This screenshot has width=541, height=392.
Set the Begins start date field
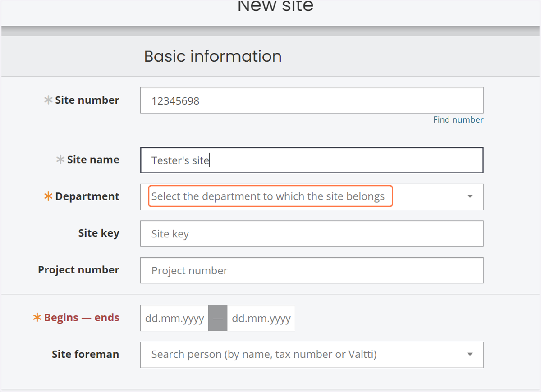pos(174,318)
